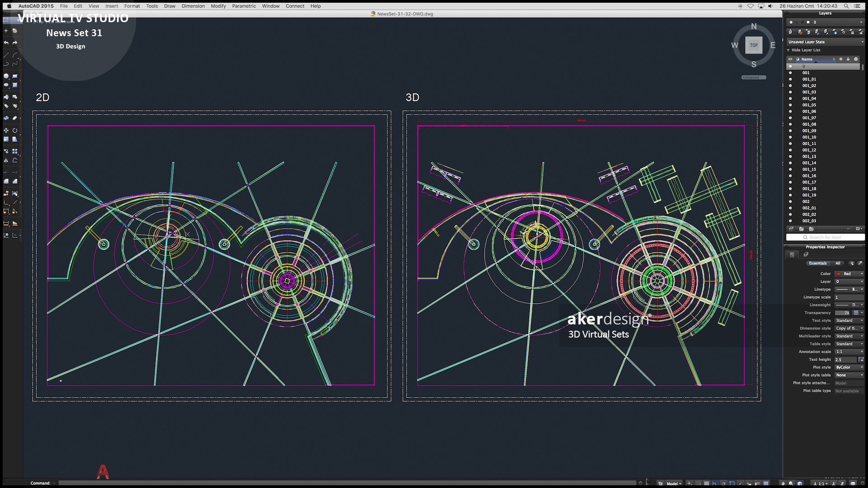
Task: Open the Dimension menu
Action: click(x=193, y=6)
